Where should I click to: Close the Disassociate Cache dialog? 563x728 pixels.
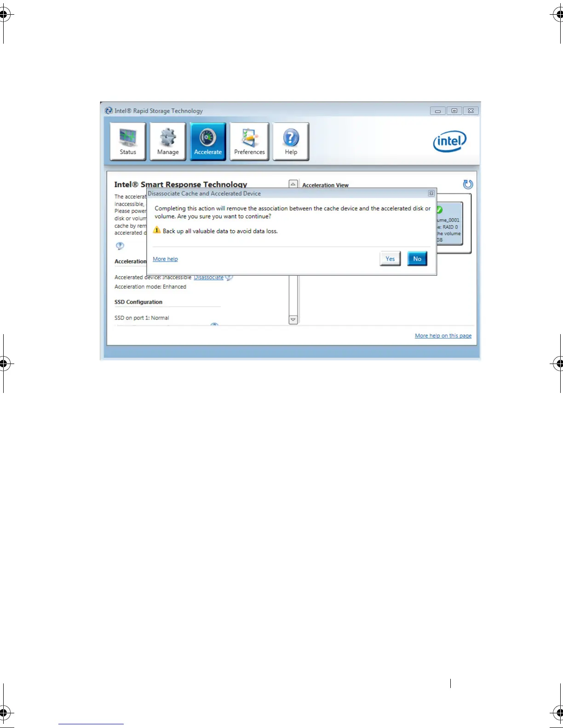(431, 193)
